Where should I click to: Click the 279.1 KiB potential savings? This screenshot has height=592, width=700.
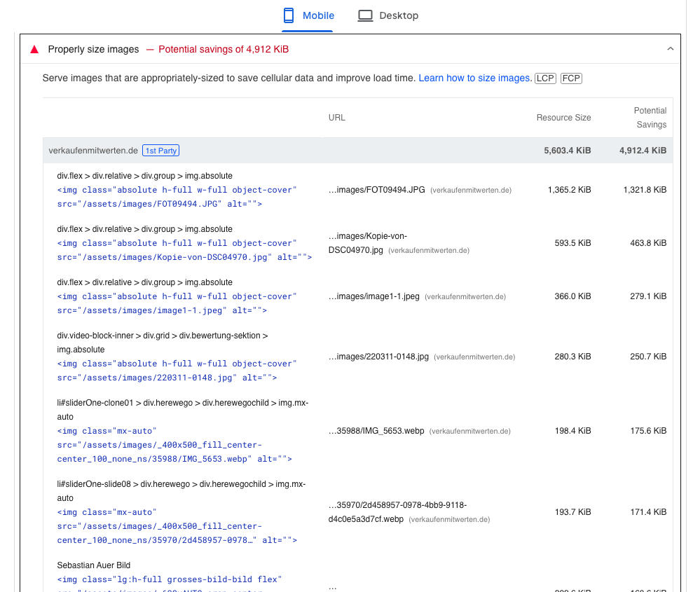pos(648,296)
